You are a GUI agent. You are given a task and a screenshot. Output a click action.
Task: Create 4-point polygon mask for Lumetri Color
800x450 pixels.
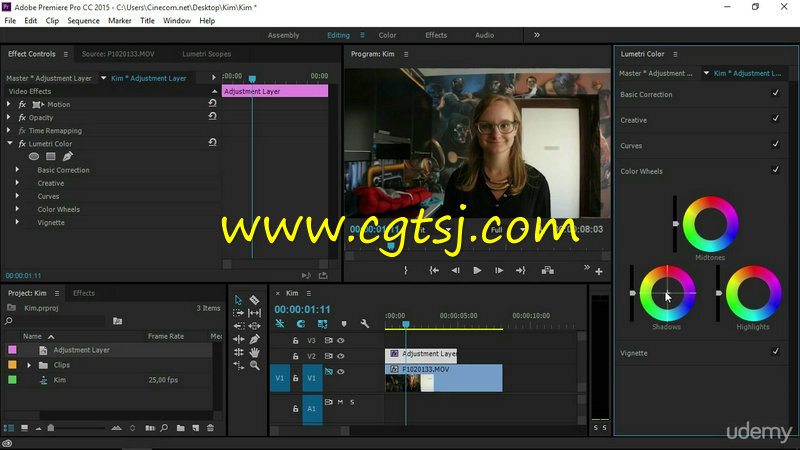coord(51,156)
